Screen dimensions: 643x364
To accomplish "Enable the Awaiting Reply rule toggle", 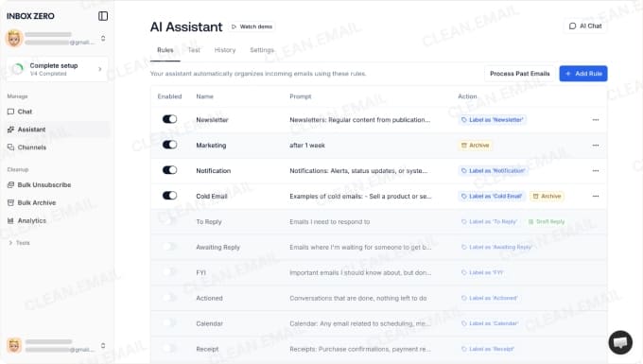I will pyautogui.click(x=169, y=247).
